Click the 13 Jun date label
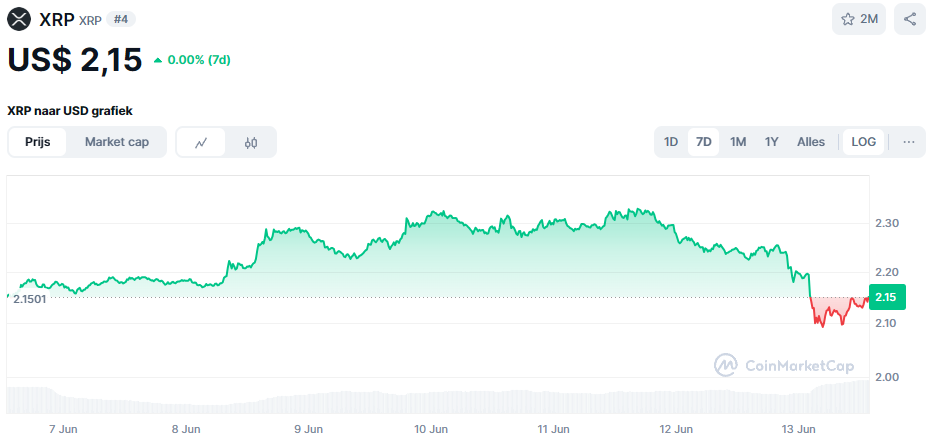Viewport: 928px width, 438px height. (798, 429)
